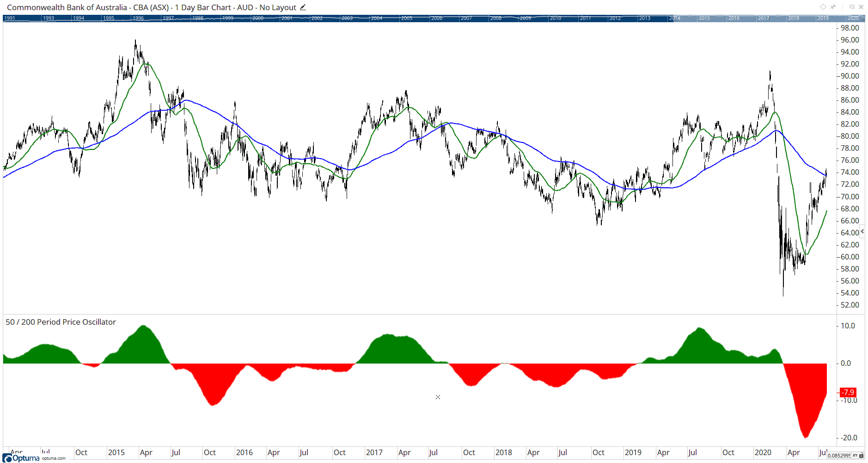The image size is (868, 463).
Task: Click the 2018 date axis label
Action: click(x=504, y=452)
